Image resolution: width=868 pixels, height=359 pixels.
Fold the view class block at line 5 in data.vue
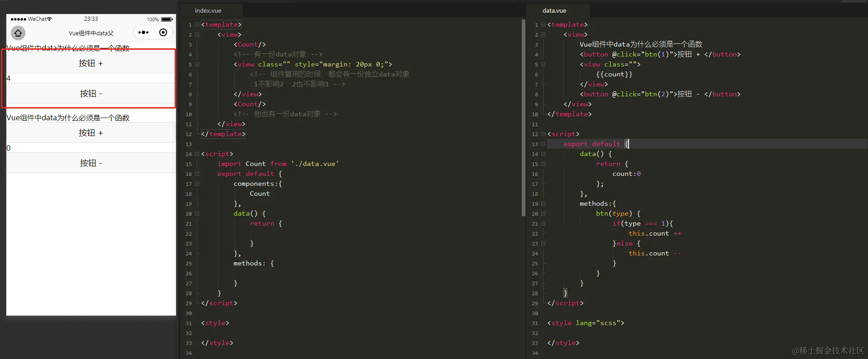(544, 65)
